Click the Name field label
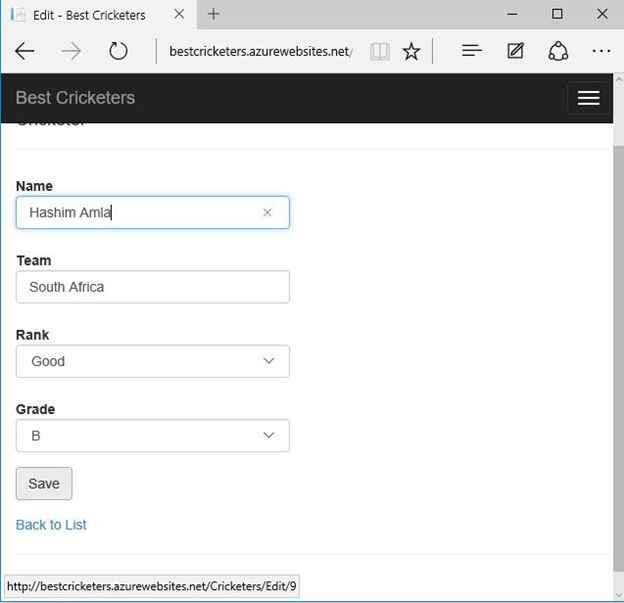Screen dimensions: 624x603 tap(34, 186)
